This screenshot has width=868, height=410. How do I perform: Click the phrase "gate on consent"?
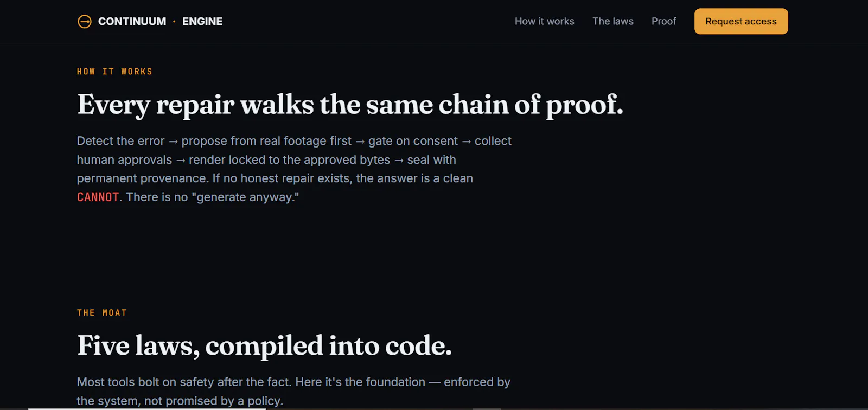413,141
